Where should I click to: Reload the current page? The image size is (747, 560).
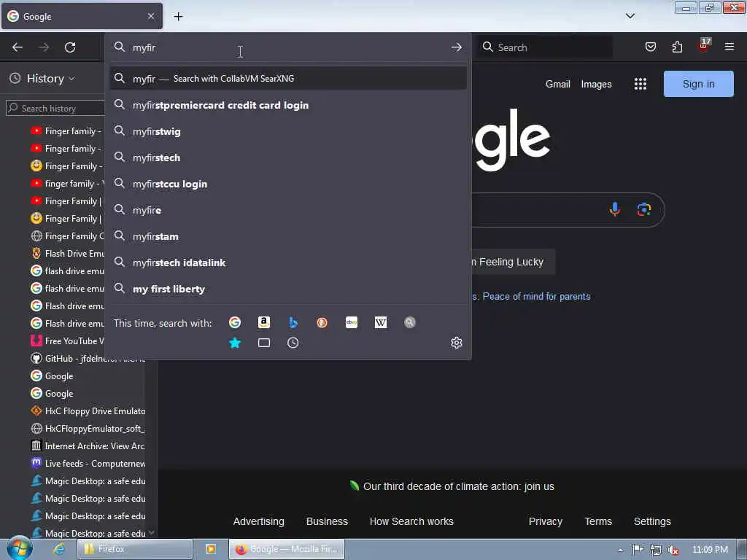pos(70,47)
